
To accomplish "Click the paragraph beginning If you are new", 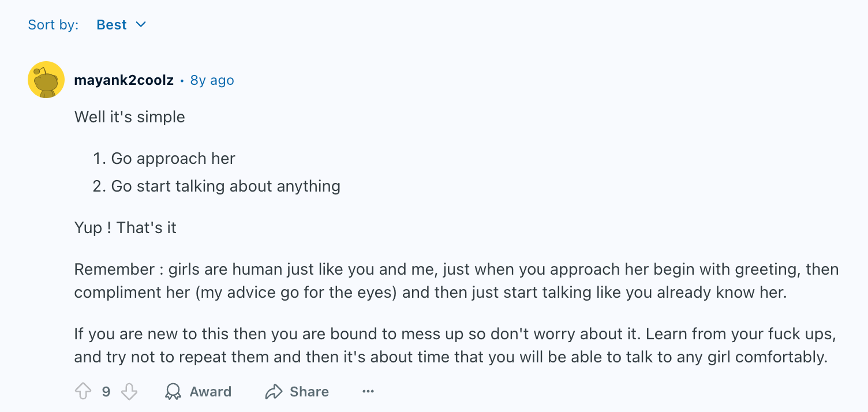I will click(x=455, y=346).
